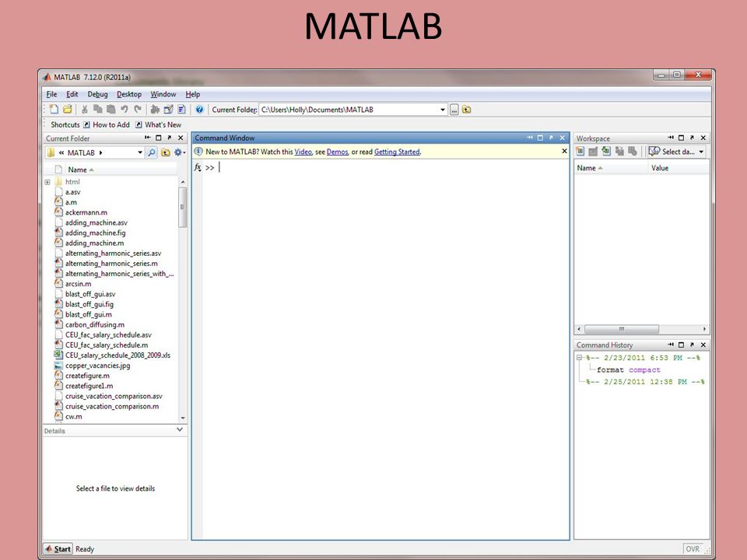Viewport: 747px width, 560px height.
Task: Click the Save workspace icon in Workspace toolbar
Action: pyautogui.click(x=619, y=152)
